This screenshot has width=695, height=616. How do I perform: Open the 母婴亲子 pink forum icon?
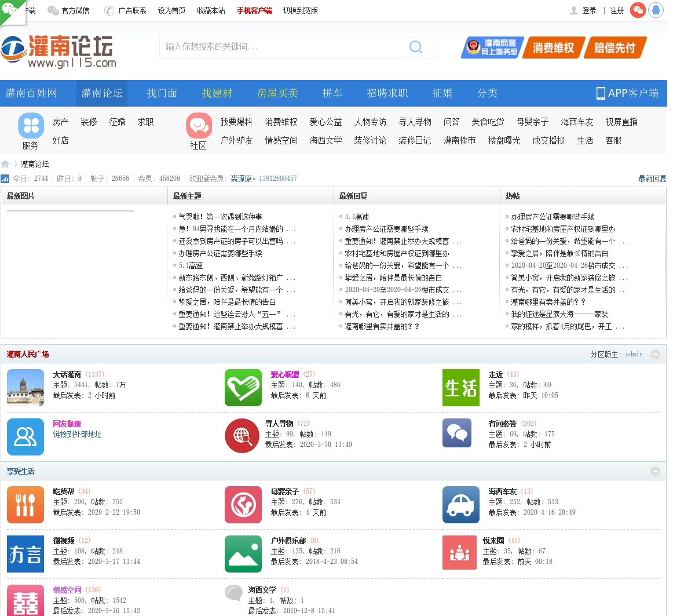point(243,505)
